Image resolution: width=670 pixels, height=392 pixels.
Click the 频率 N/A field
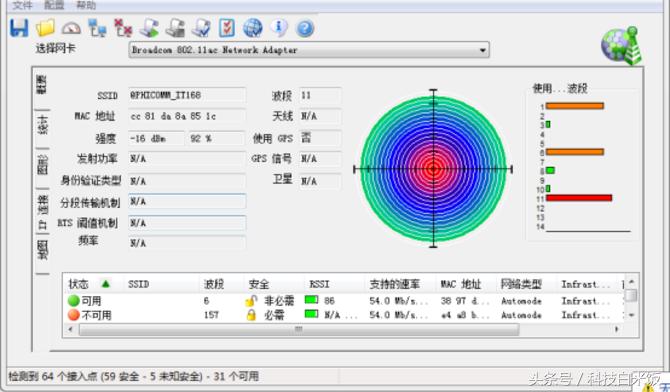coord(187,243)
